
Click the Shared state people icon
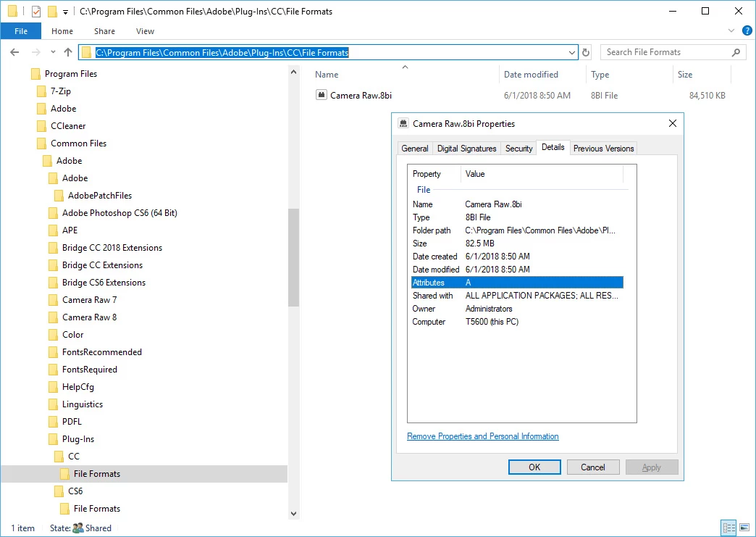pyautogui.click(x=78, y=528)
